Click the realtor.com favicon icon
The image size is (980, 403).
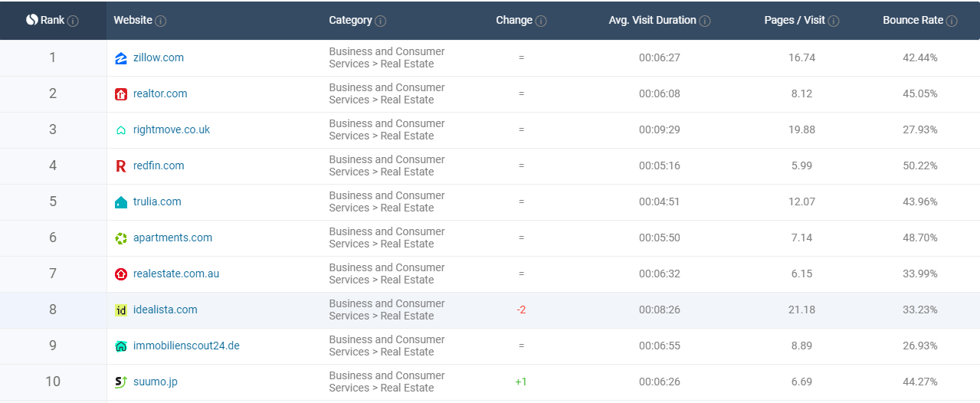pyautogui.click(x=120, y=94)
